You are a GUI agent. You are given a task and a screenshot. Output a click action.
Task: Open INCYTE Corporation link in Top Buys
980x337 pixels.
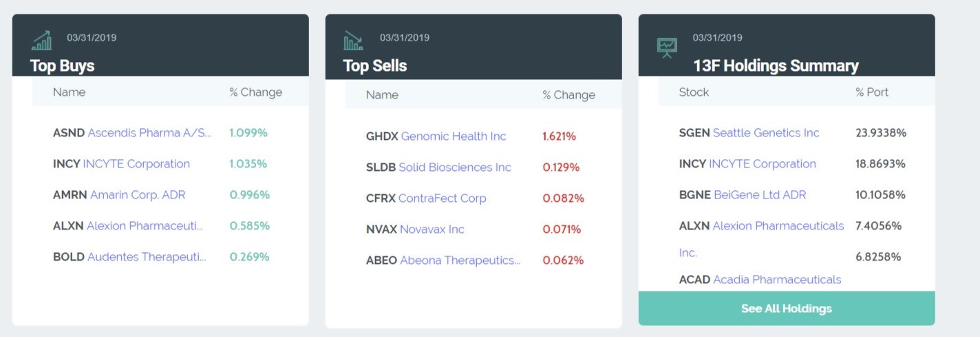[136, 163]
